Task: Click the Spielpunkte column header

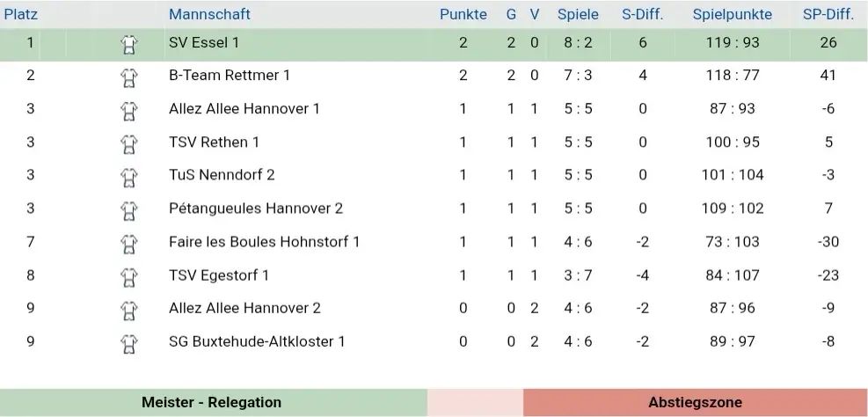Action: 732,14
